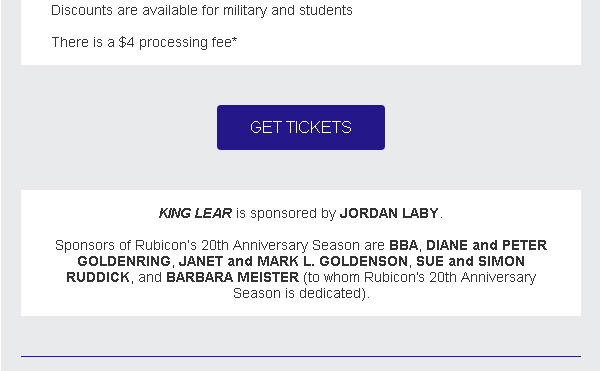The width and height of the screenshot is (600, 371).
Task: Click the bold BBA sponsor text
Action: 403,245
